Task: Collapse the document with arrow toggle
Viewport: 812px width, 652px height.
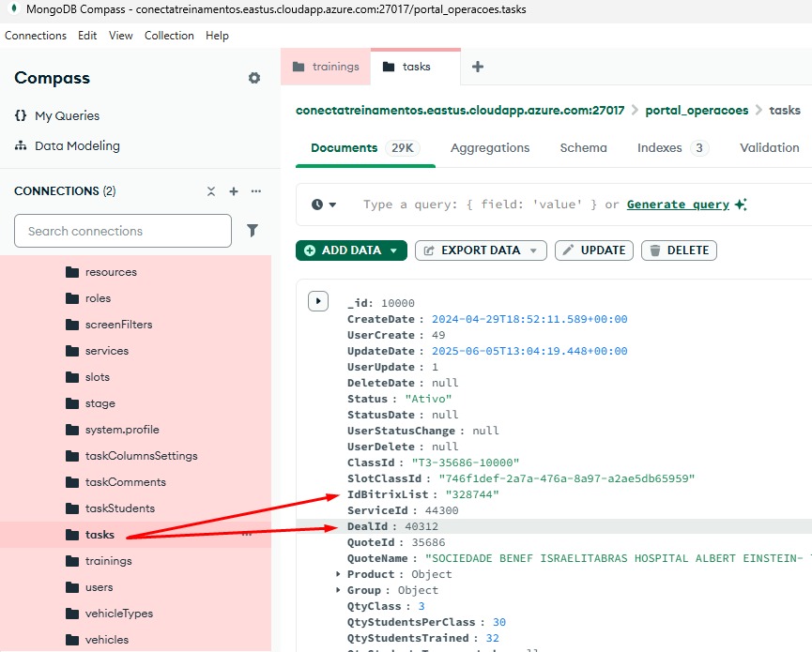Action: 318,301
